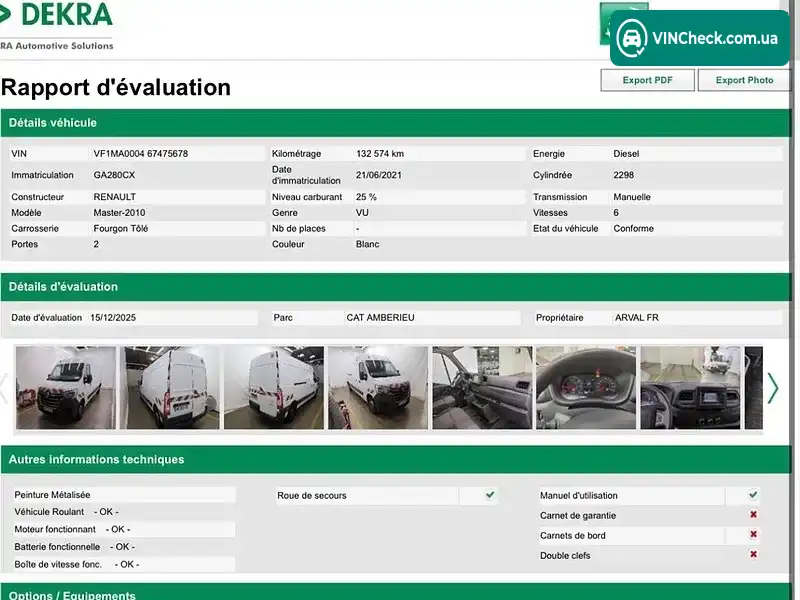
Task: Select the Energie value Diesel
Action: pos(626,154)
